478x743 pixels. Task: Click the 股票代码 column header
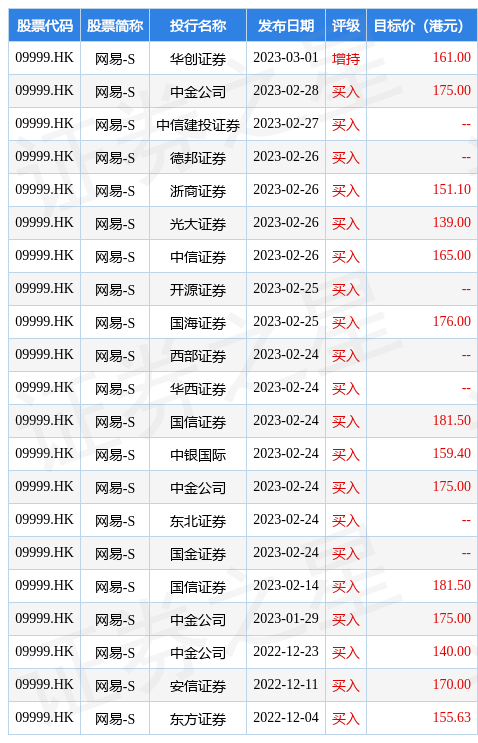pos(45,26)
